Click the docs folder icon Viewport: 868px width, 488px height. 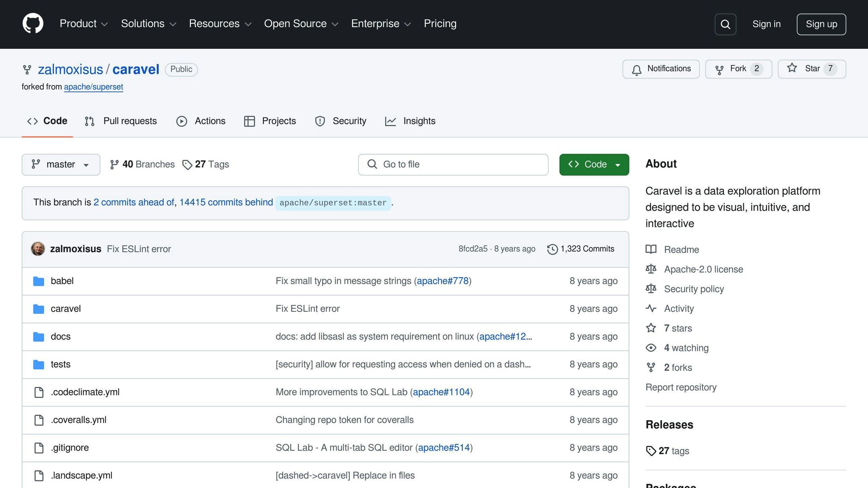click(x=39, y=337)
